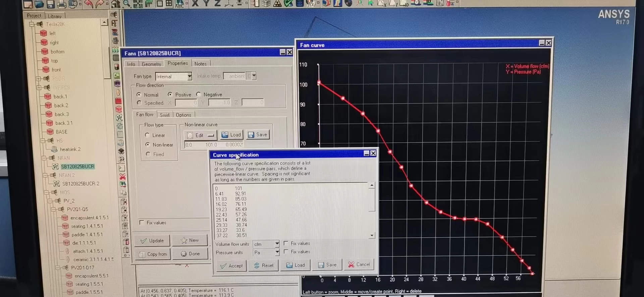Viewport: 644px width, 297px height.
Task: Click Reset in Curve specification
Action: click(264, 265)
